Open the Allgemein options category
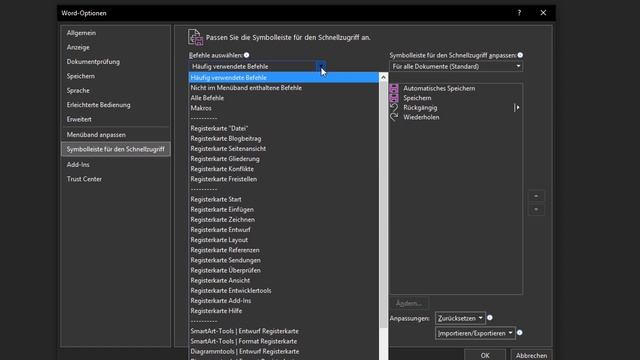640x360 pixels. 116,33
